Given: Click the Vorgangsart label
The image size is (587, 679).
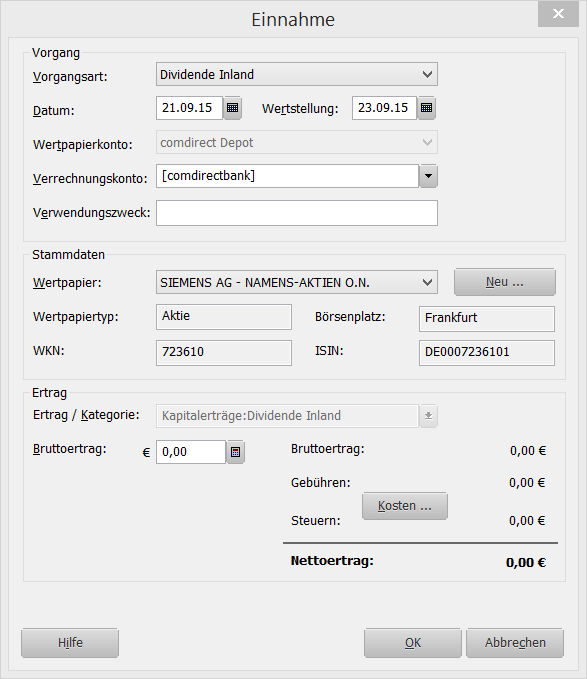Looking at the screenshot, I should click(70, 77).
